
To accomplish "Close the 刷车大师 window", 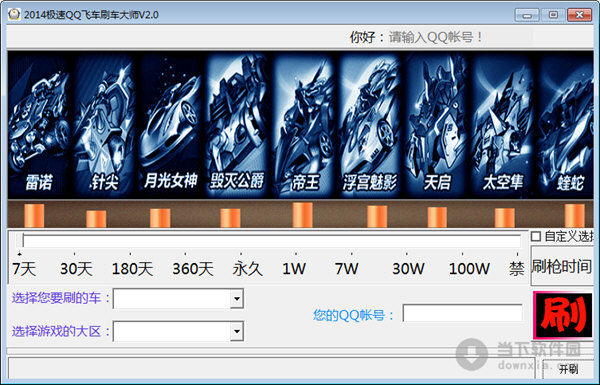I will click(x=580, y=15).
